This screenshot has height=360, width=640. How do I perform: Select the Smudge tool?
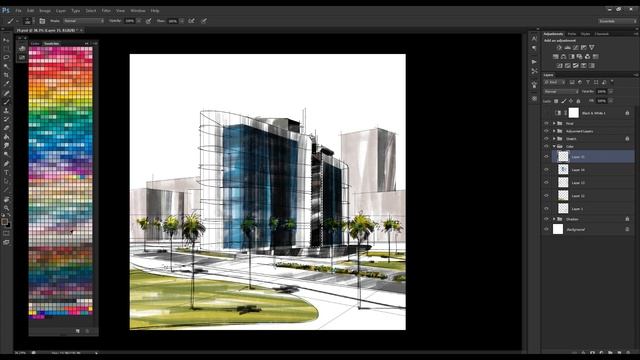point(6,145)
